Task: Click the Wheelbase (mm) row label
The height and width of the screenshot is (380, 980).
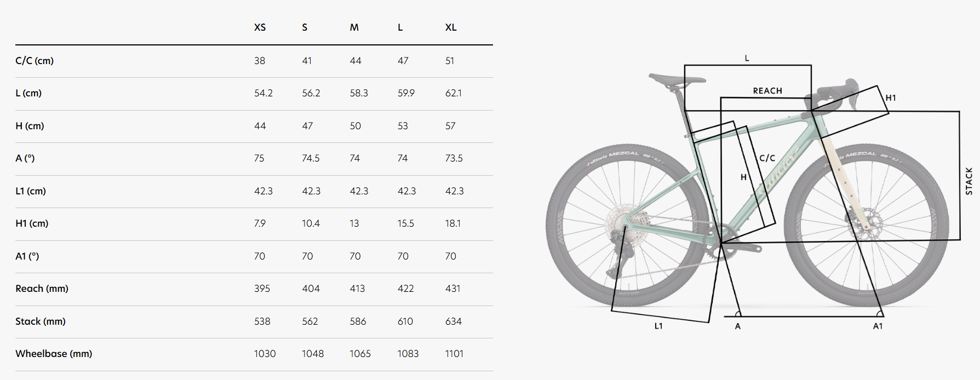Action: coord(54,354)
